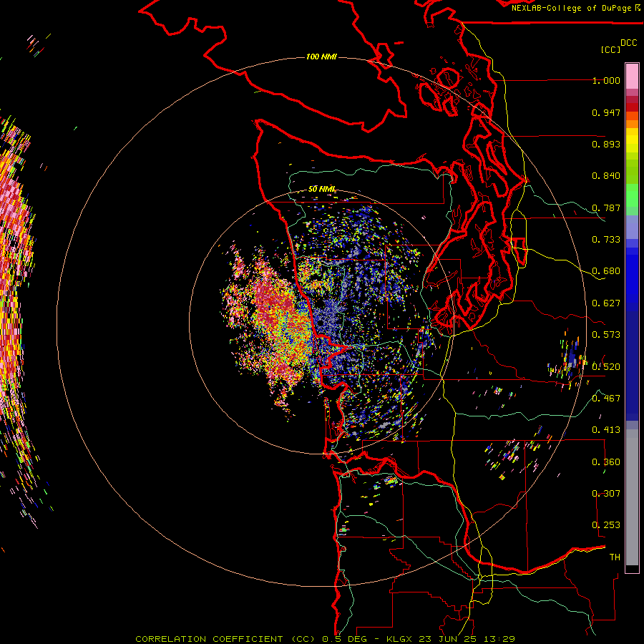Click the 0.947 color scale value
Screen dimensions: 644x644
pyautogui.click(x=606, y=112)
